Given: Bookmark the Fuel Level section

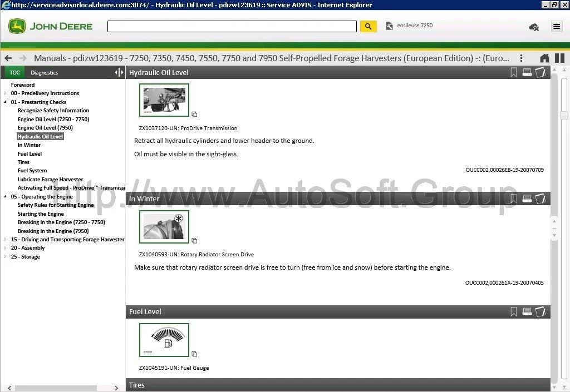Looking at the screenshot, I should (x=513, y=312).
